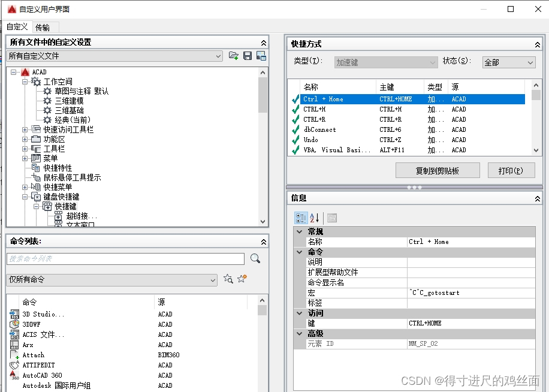This screenshot has width=549, height=392.
Task: Click gear icon next to 三维基础
Action: [47, 110]
